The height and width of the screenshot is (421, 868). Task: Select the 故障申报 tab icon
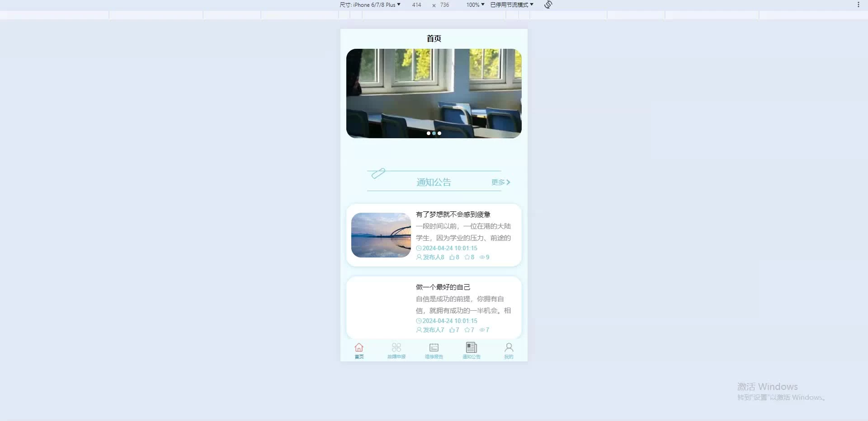point(396,347)
